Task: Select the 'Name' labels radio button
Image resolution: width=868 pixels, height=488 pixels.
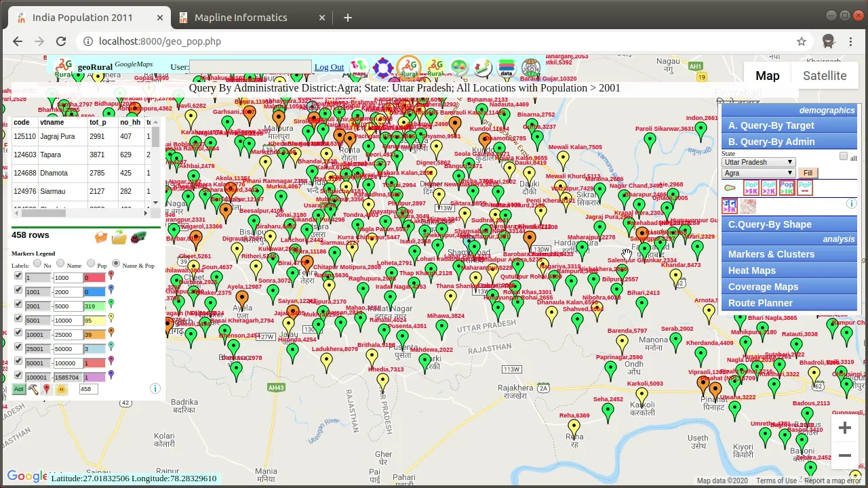Action: point(60,264)
